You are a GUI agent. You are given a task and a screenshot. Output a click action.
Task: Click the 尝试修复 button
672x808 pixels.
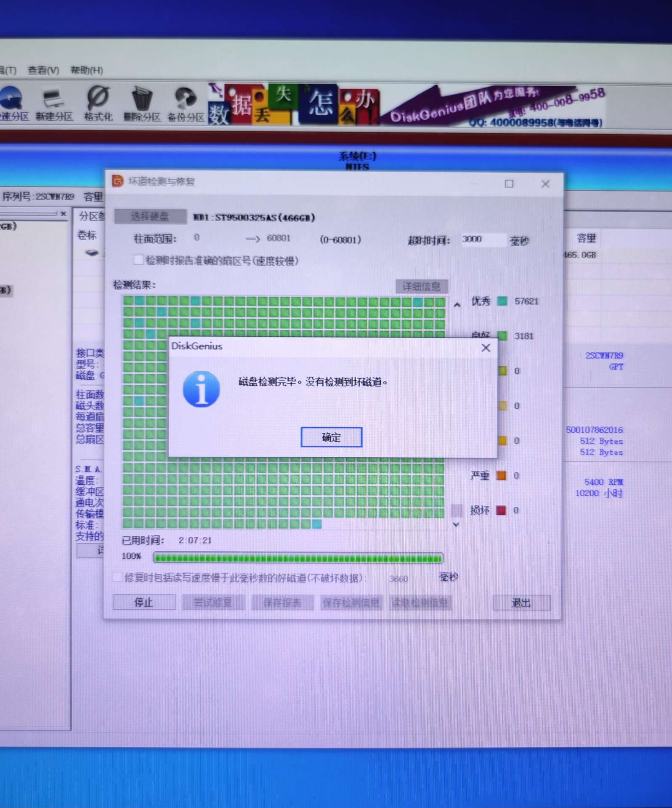(213, 602)
